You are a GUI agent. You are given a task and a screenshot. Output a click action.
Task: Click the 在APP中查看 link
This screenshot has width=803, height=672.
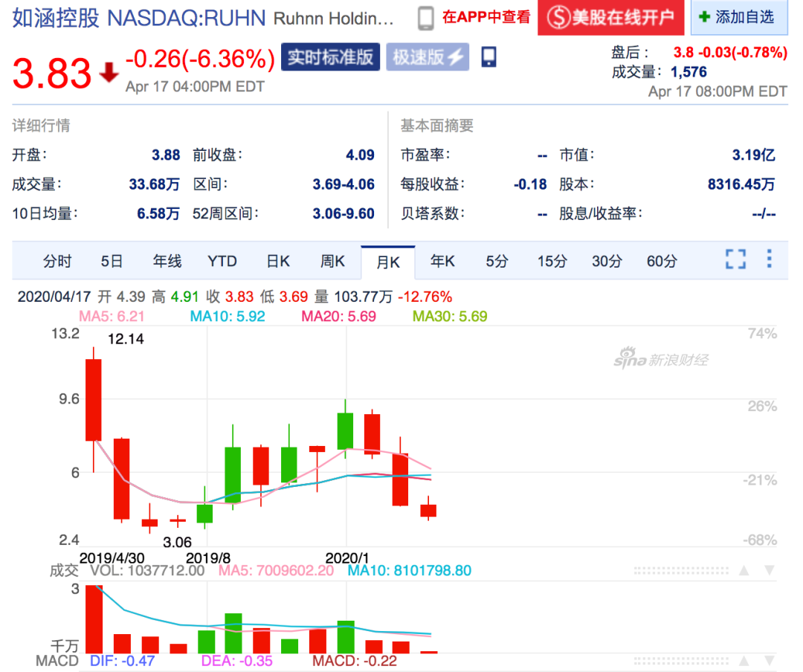(486, 17)
